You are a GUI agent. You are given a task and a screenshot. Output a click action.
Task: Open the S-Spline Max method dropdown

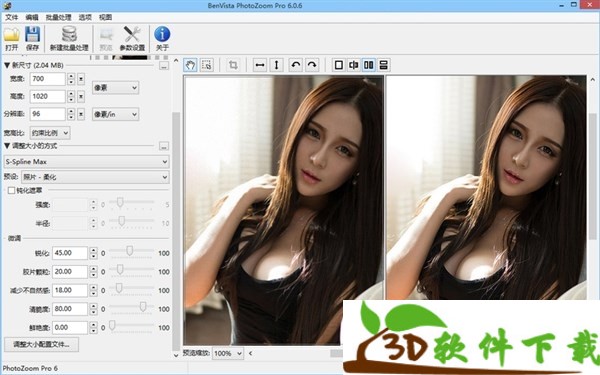pos(86,161)
